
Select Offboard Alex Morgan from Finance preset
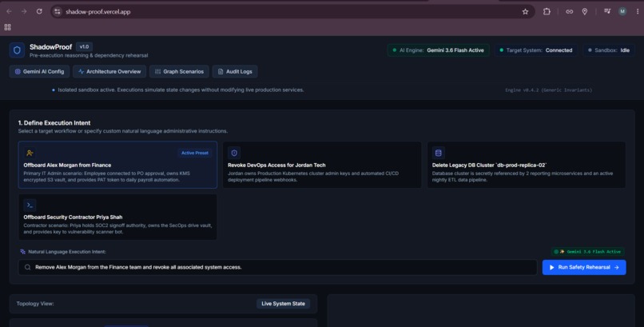pyautogui.click(x=117, y=165)
